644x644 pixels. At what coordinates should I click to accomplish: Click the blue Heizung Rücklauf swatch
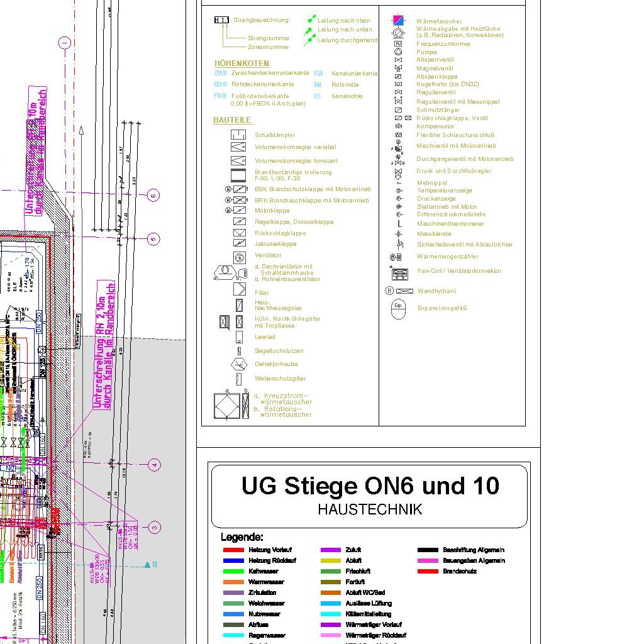(233, 560)
